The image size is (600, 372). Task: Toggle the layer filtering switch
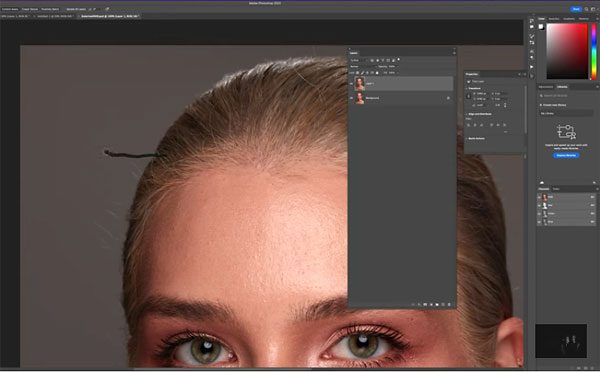[399, 60]
